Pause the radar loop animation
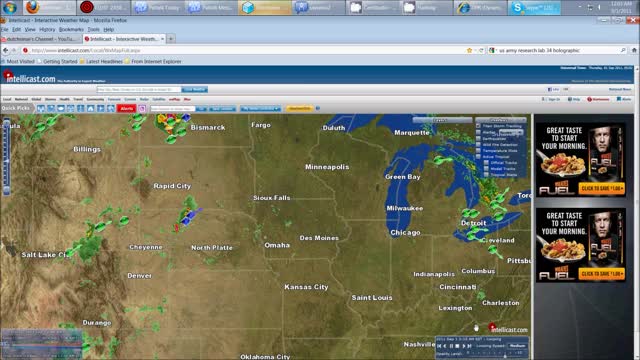The width and height of the screenshot is (640, 360). click(451, 346)
